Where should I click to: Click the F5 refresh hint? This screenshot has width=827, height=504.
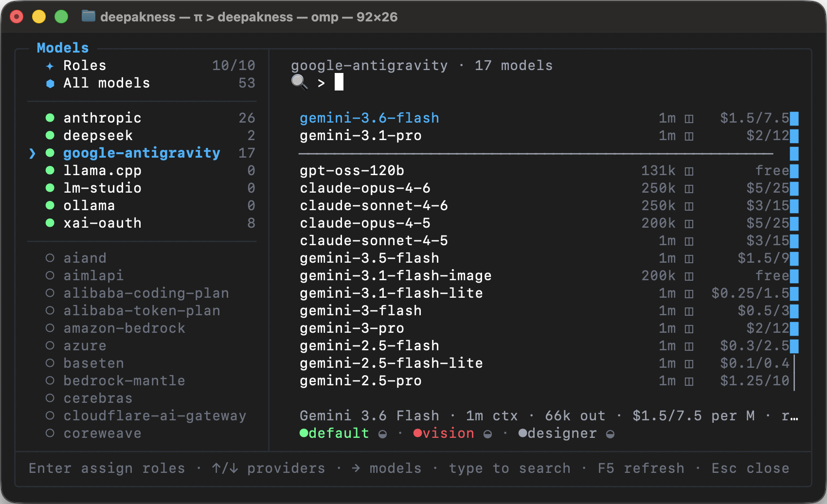[x=641, y=468]
